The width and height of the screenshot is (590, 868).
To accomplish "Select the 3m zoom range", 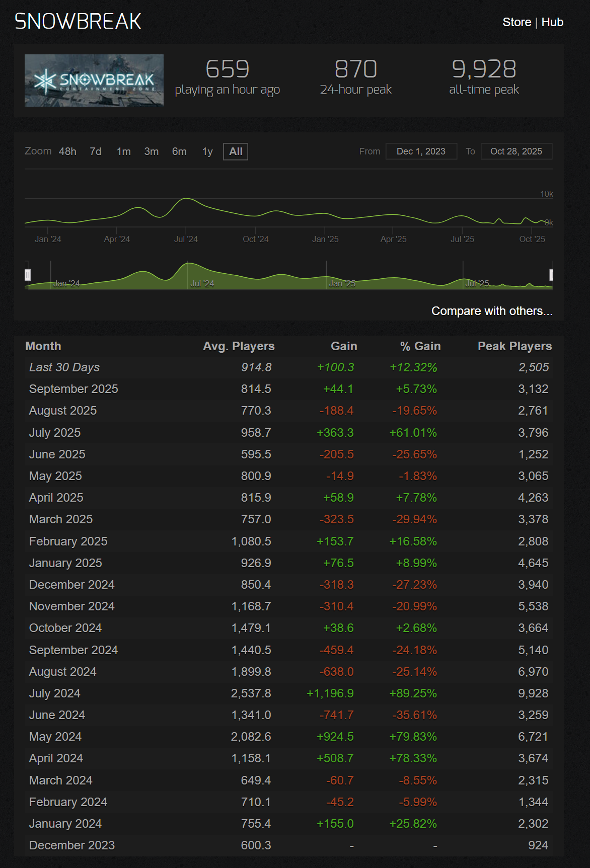I will coord(152,151).
